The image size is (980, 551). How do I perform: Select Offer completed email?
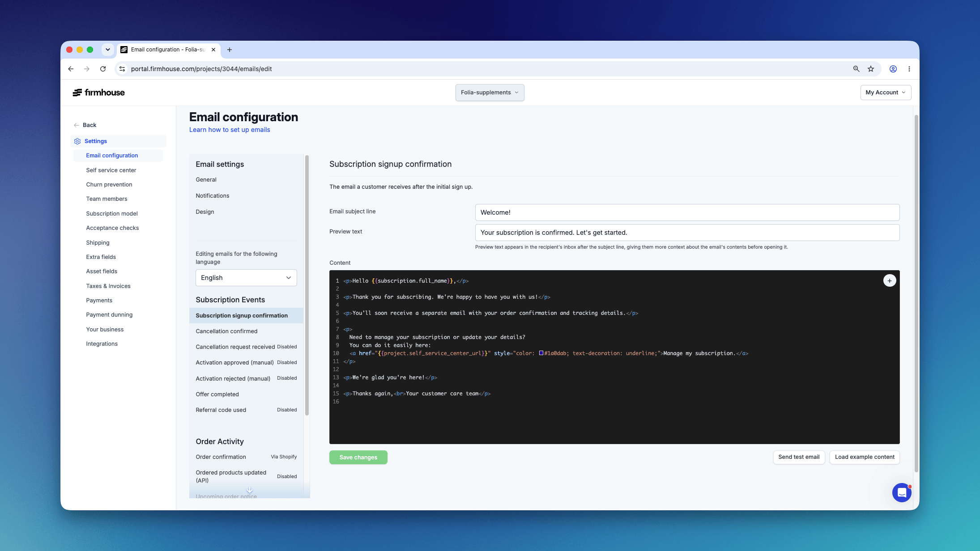(246, 394)
